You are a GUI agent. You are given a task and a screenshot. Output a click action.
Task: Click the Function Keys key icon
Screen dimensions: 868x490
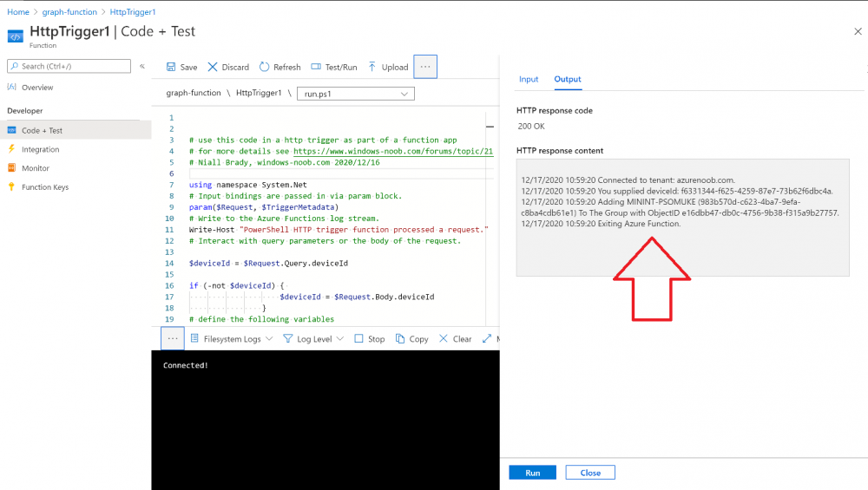pyautogui.click(x=11, y=186)
